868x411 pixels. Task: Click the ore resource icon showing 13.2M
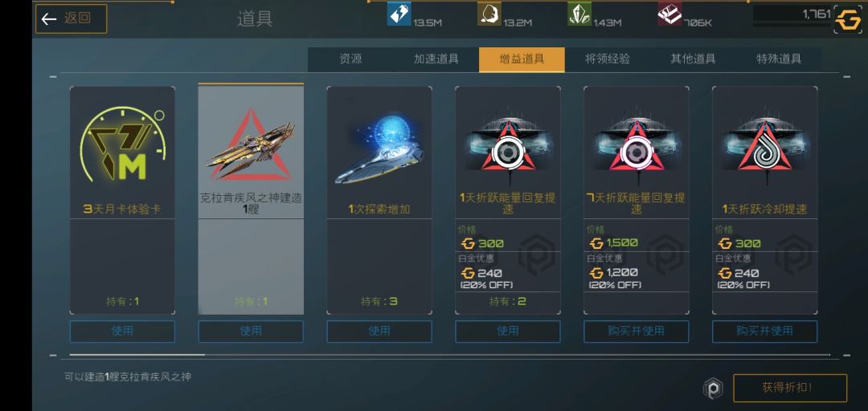coord(489,14)
